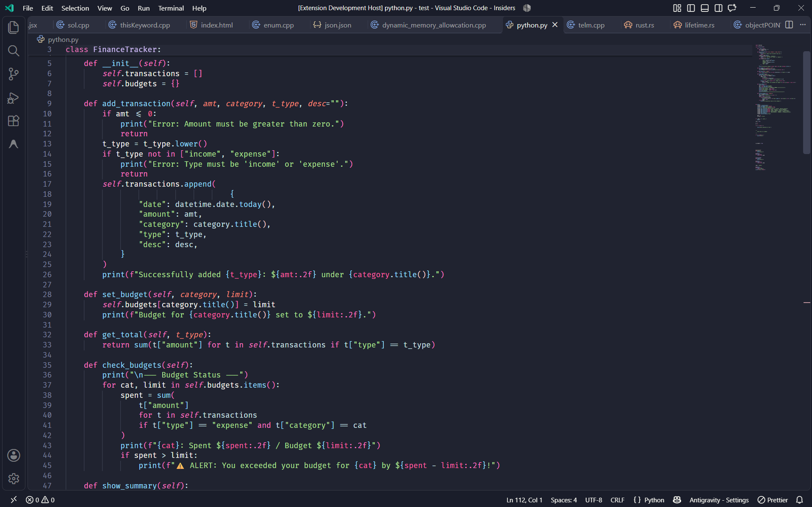Open the Antigravity 'A' activity bar icon
The height and width of the screenshot is (507, 812).
coord(14,144)
